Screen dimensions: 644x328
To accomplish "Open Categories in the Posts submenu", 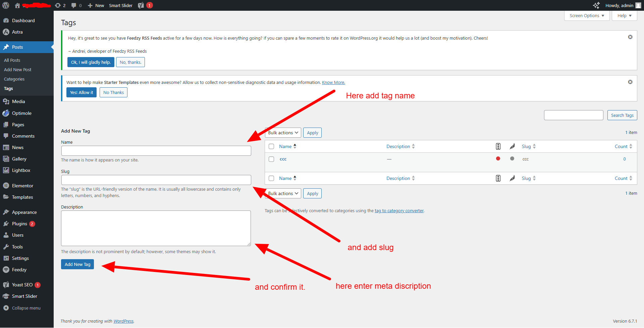I will [14, 79].
